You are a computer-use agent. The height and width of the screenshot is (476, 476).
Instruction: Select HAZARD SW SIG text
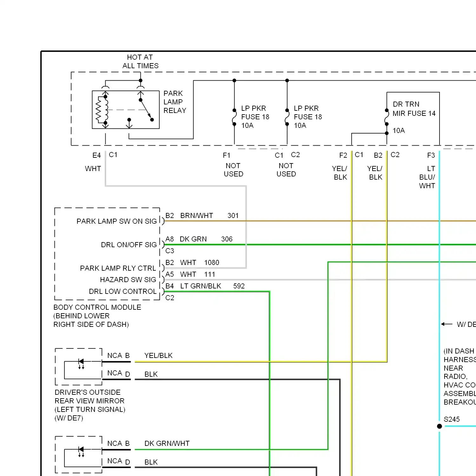[x=128, y=280]
